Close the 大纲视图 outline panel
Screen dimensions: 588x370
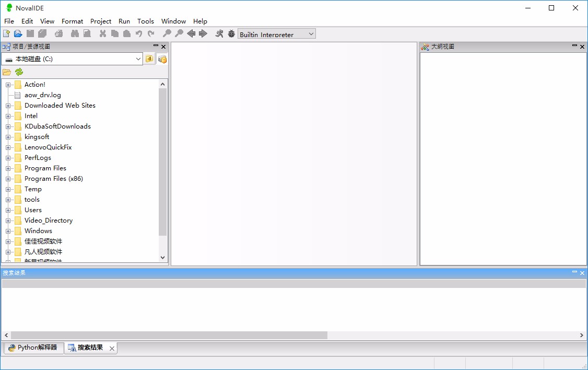[582, 47]
